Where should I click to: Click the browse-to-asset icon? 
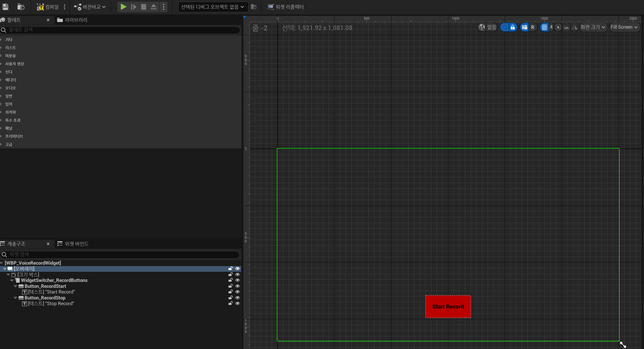[21, 7]
